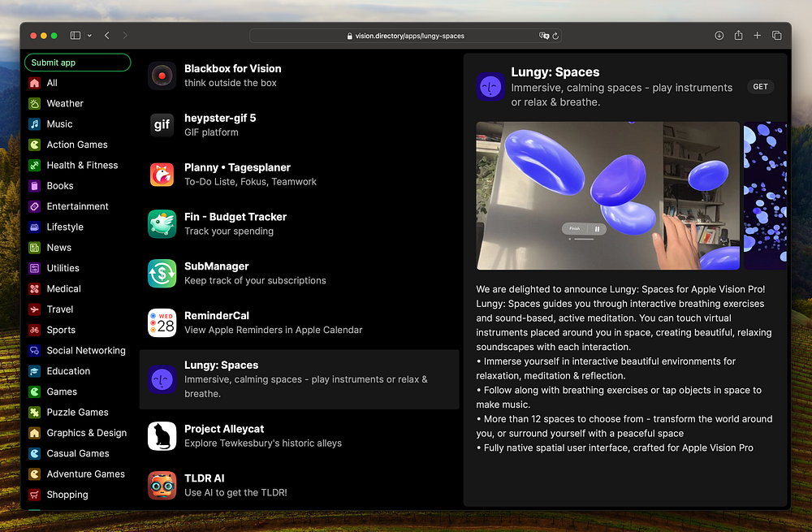
Task: Click the GET button for Lungy: Spaces
Action: [x=760, y=87]
